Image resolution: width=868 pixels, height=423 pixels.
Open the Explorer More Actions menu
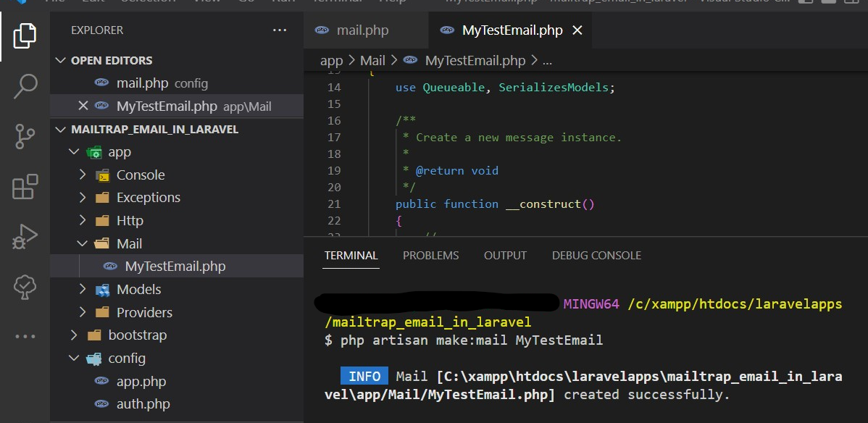click(280, 28)
